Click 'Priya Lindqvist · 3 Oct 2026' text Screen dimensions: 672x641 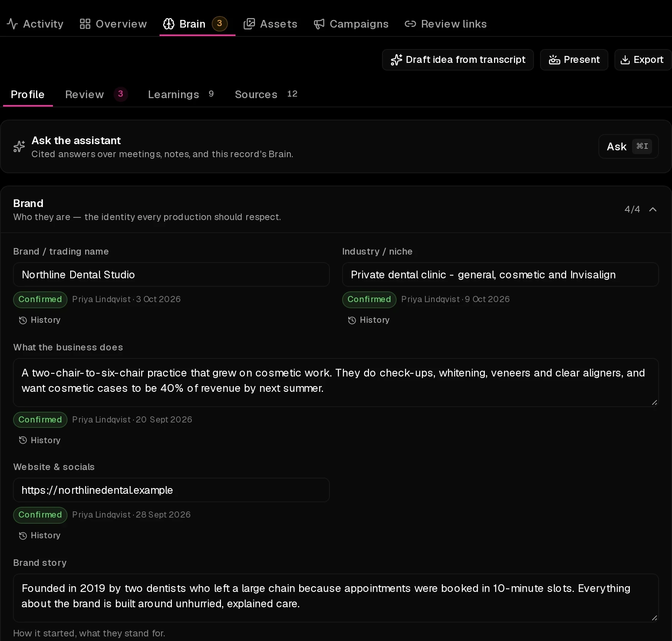[127, 299]
